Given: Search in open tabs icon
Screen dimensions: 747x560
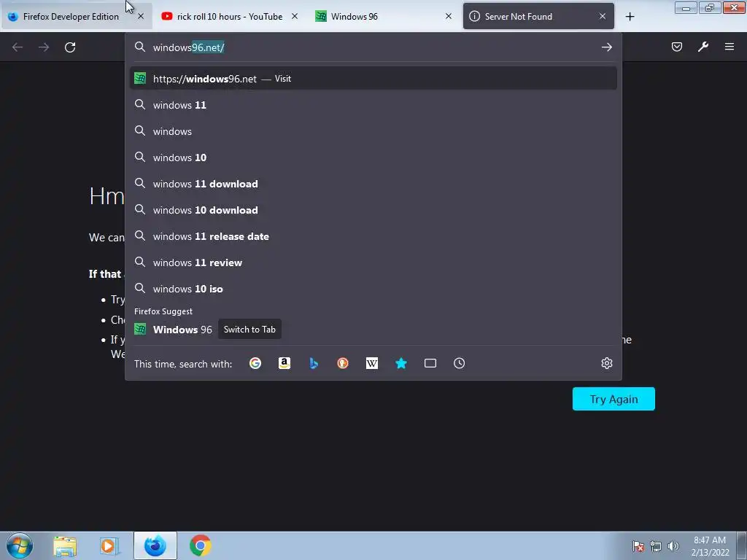Looking at the screenshot, I should coord(430,363).
